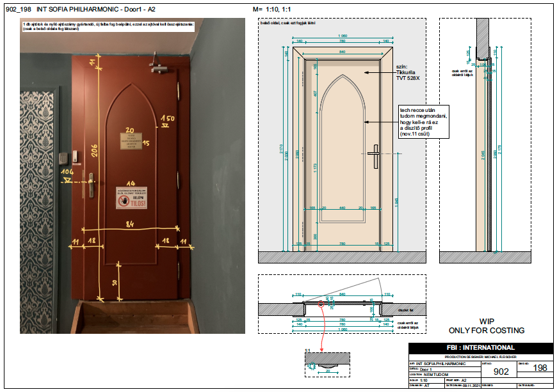Select the "2 170" overall height dimension in elevation
Image resolution: width=557 pixels, height=392 pixels.
click(281, 148)
